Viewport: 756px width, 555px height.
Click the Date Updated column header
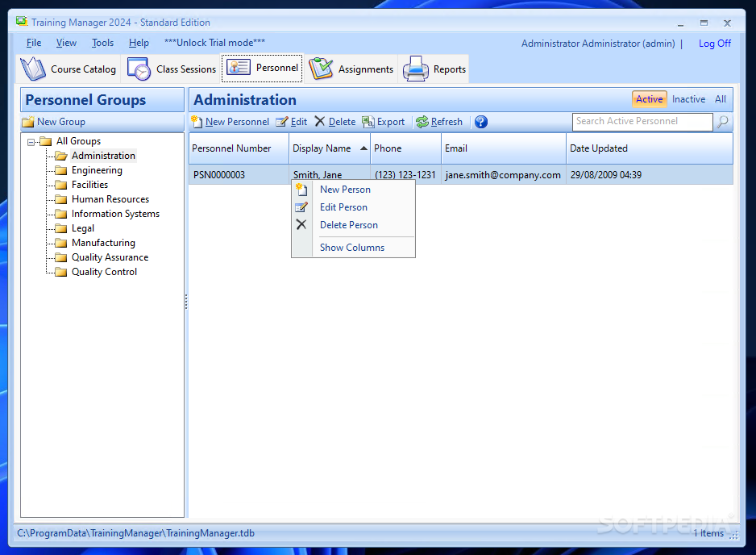point(650,148)
